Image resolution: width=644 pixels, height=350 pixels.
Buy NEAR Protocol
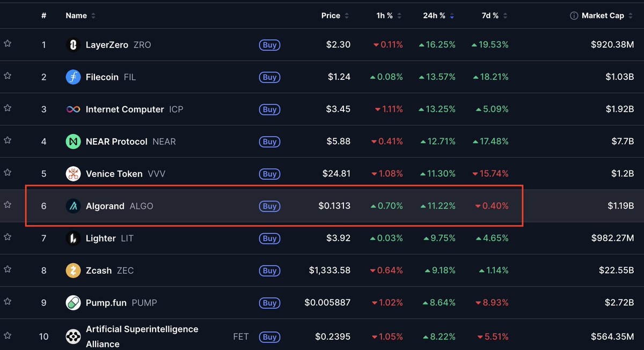coord(269,142)
